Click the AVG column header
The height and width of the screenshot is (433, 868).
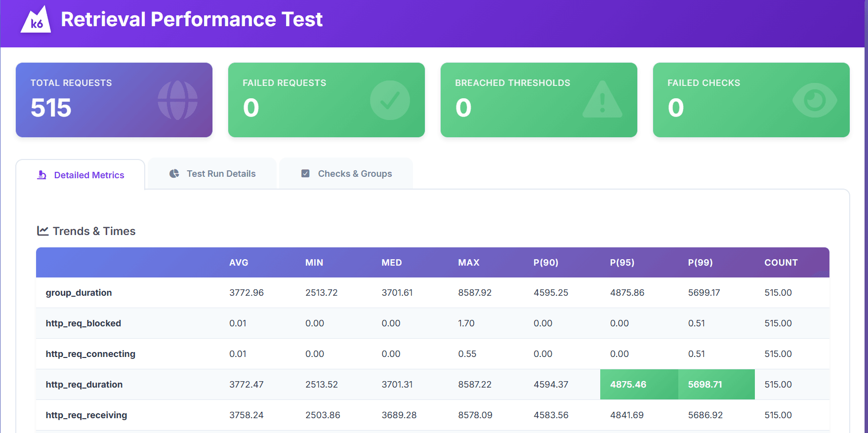coord(239,263)
